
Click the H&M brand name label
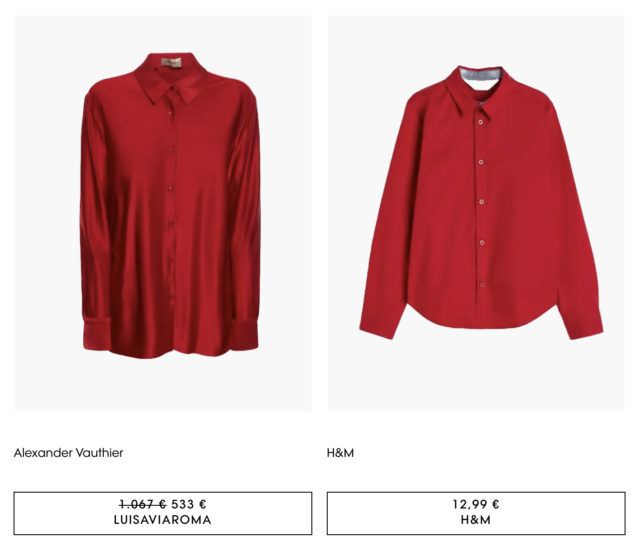click(340, 453)
